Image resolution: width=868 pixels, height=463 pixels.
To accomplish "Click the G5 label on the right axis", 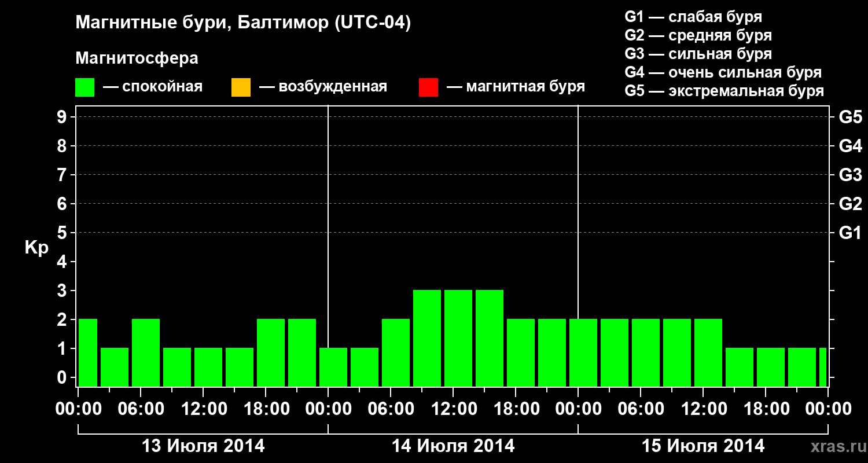I will [x=850, y=117].
